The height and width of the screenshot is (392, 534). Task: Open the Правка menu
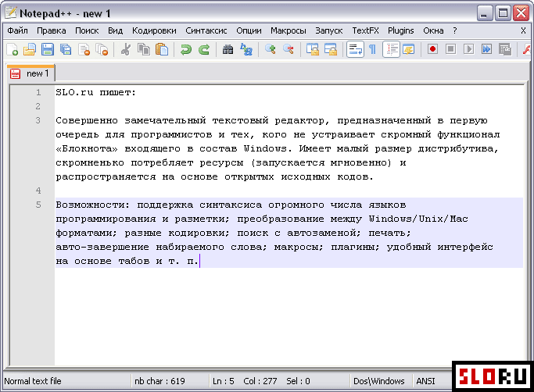[51, 30]
